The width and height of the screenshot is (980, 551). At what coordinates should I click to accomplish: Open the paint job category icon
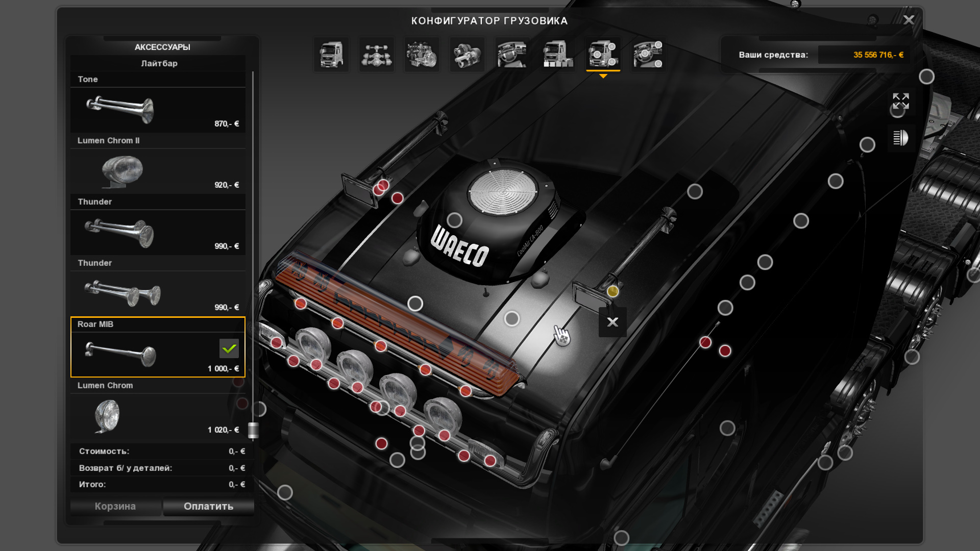tap(557, 55)
